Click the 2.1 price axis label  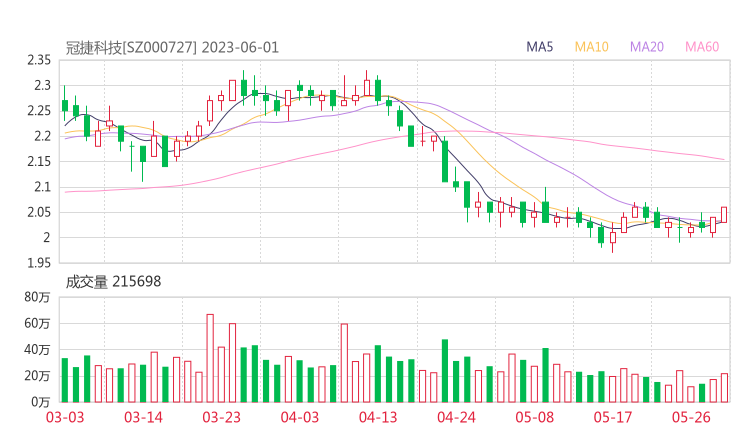[42, 187]
